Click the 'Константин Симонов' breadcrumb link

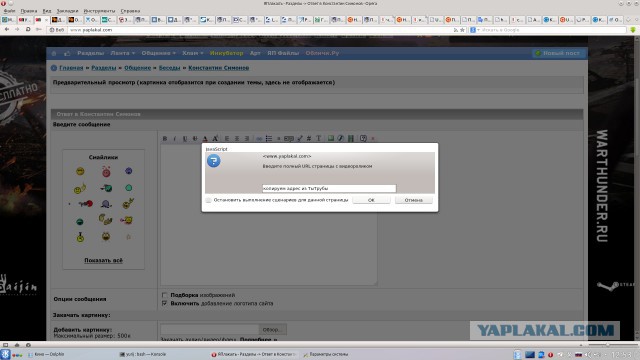click(218, 68)
